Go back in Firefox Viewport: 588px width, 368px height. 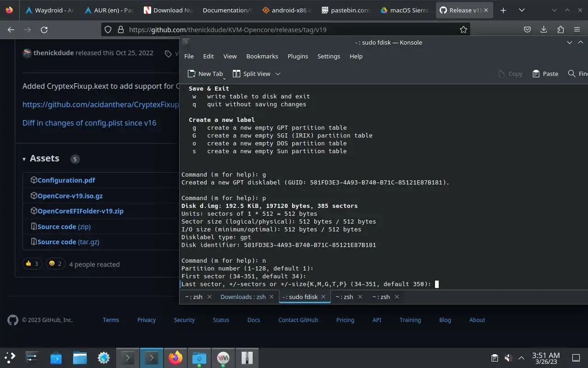click(x=11, y=29)
